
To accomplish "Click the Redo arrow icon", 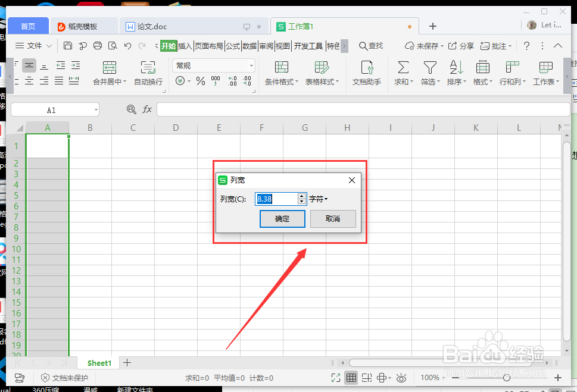I will click(142, 46).
